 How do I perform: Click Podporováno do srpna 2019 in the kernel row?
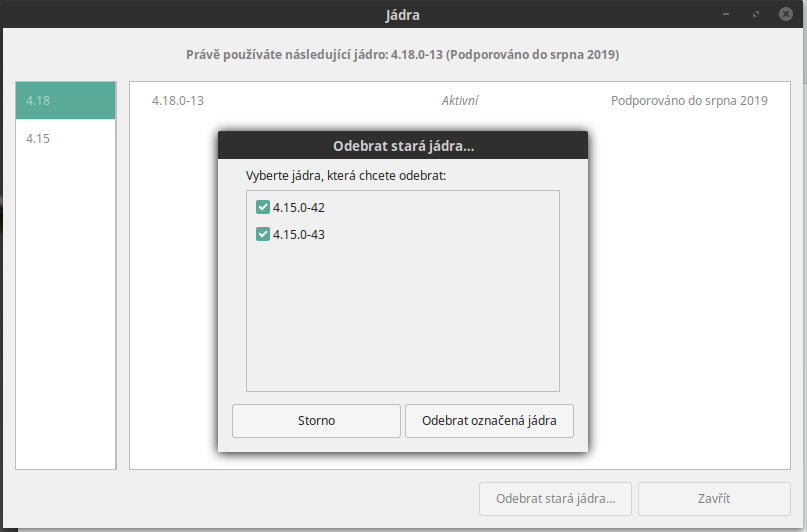pyautogui.click(x=689, y=101)
